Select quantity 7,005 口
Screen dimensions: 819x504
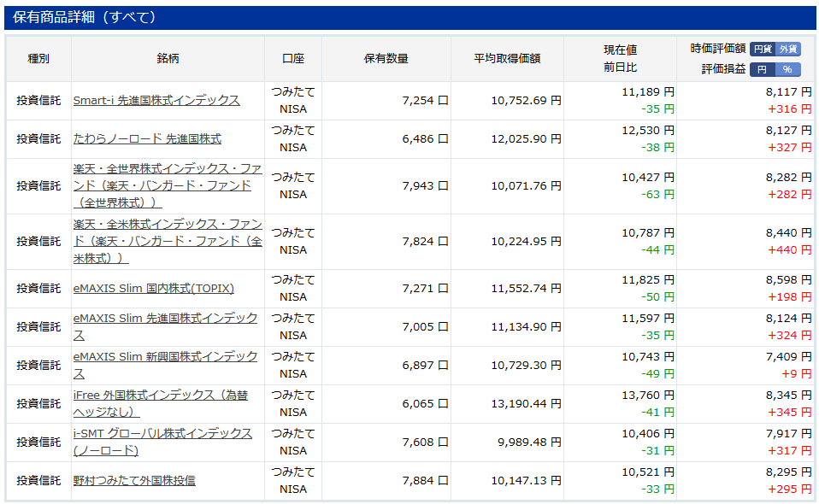pos(425,326)
